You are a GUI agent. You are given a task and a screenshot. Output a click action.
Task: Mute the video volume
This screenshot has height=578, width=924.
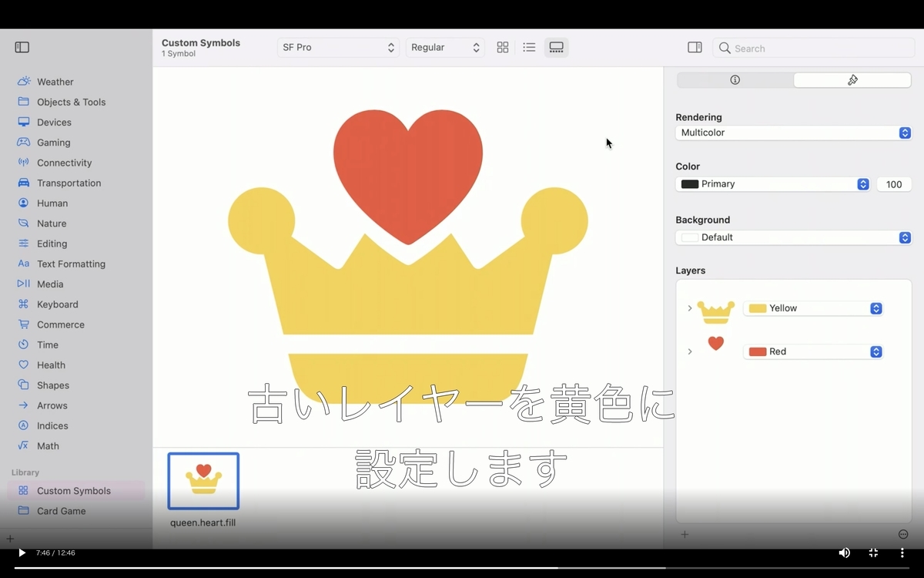[x=845, y=553]
